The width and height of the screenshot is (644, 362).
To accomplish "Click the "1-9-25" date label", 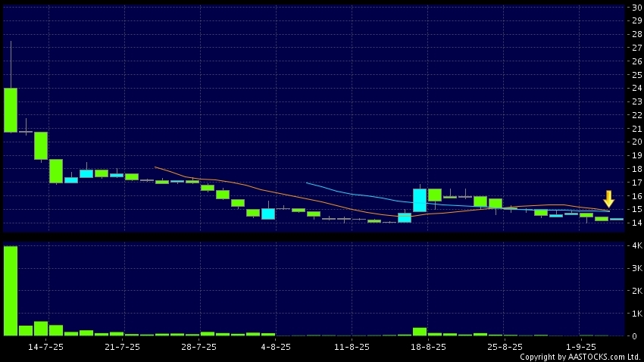I will (x=581, y=347).
